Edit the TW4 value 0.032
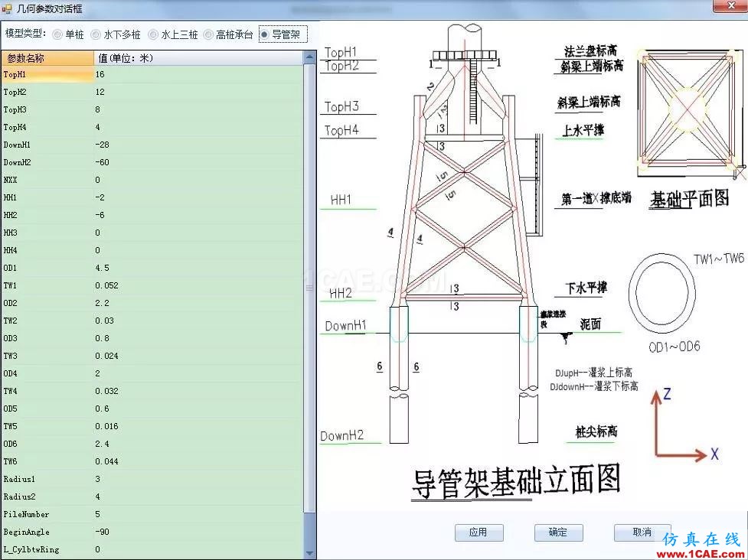Viewport: 748px width, 560px height. [x=198, y=391]
